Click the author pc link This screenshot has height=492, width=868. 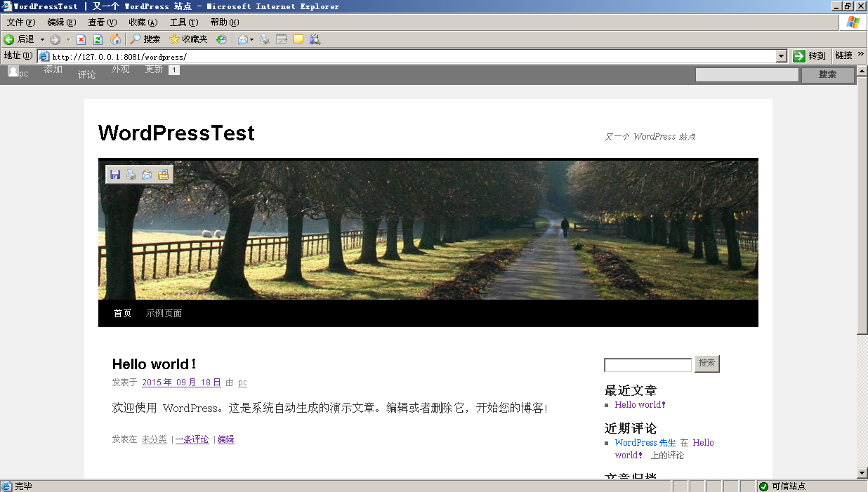(x=242, y=383)
